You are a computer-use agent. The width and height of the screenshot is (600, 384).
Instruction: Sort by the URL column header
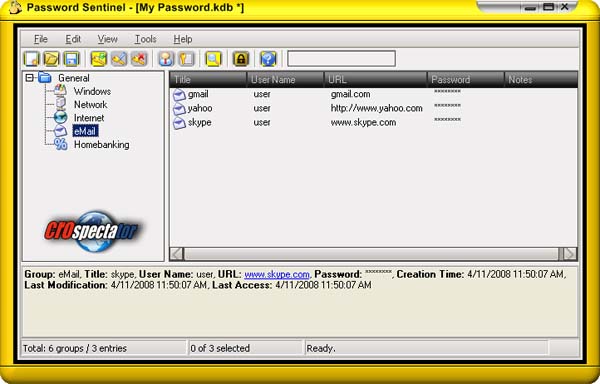pyautogui.click(x=375, y=80)
